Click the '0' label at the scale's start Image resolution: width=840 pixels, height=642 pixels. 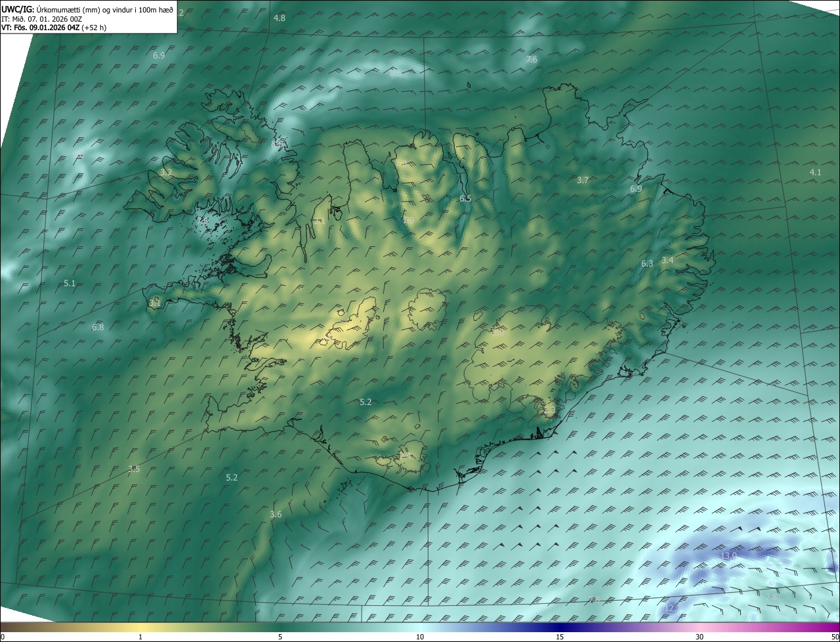click(x=3, y=637)
